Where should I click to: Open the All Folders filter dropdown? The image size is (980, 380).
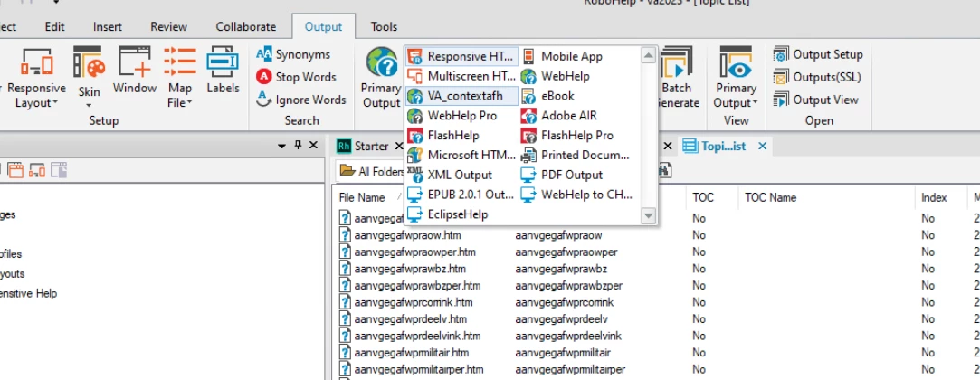[373, 171]
